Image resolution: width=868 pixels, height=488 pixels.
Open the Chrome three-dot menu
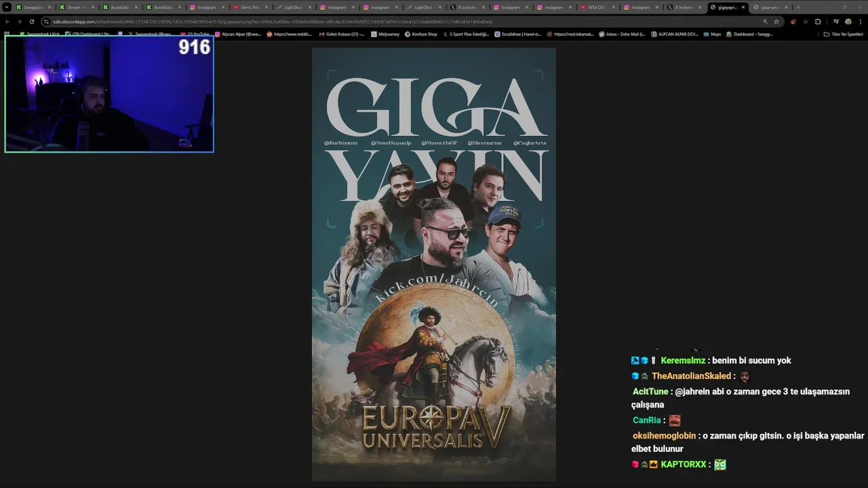(x=861, y=22)
